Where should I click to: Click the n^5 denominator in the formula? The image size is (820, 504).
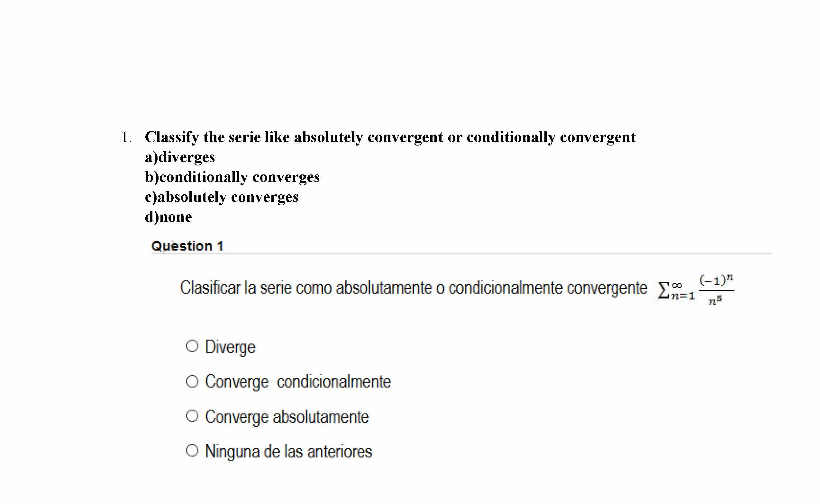coord(715,301)
